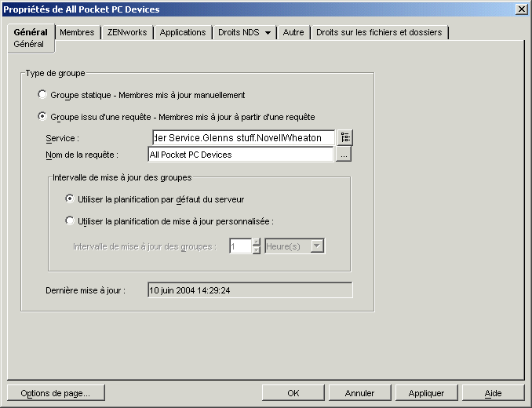532x408 pixels.
Task: Click the 'Dernière mise à jour :' label
Action: click(x=86, y=290)
